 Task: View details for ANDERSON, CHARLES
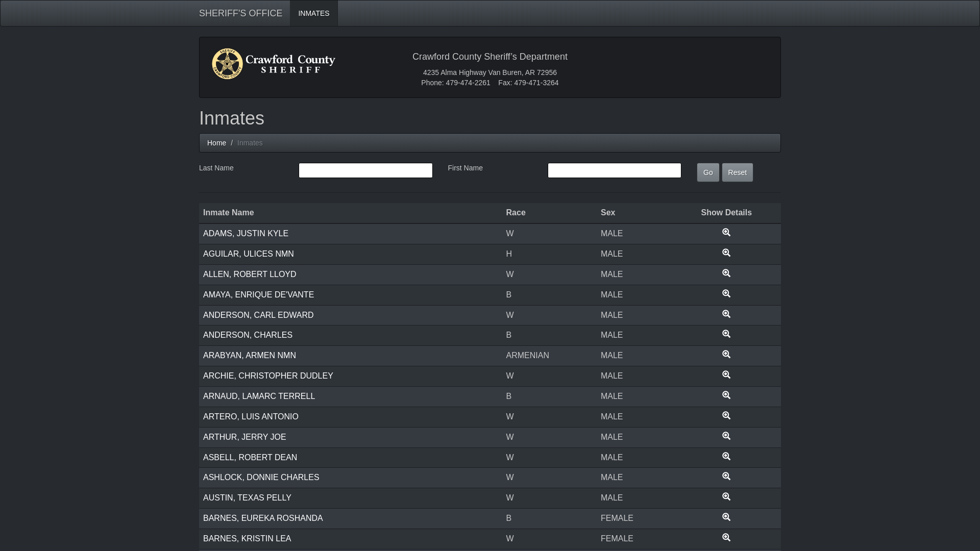click(726, 334)
